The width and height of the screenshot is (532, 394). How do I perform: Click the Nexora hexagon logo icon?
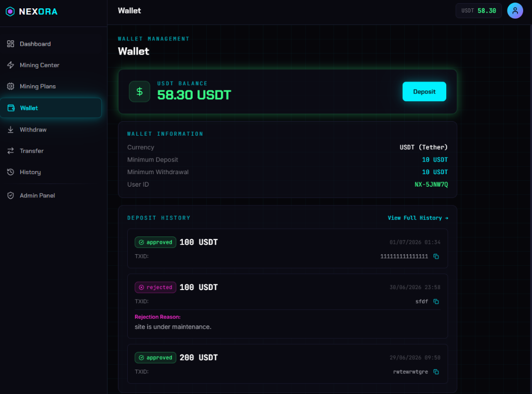pyautogui.click(x=10, y=11)
